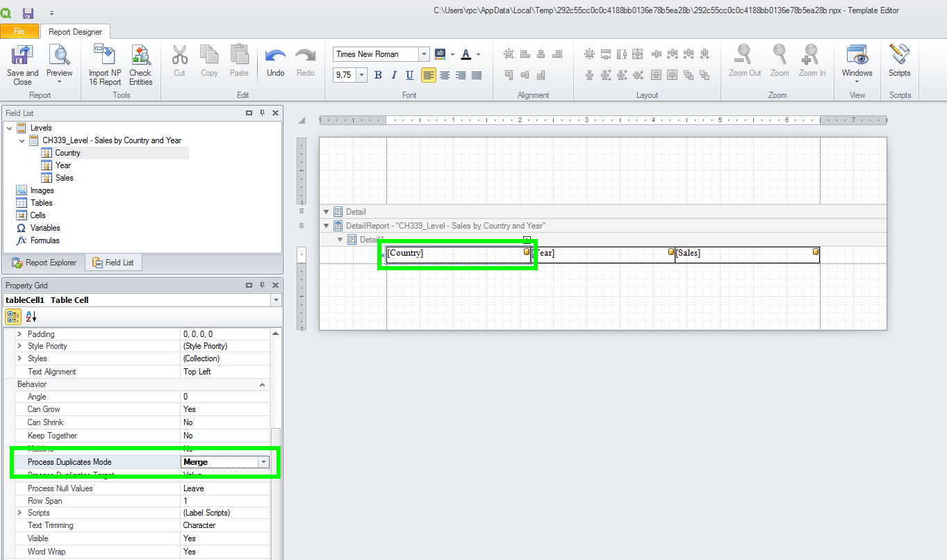Open the font name dropdown
Image resolution: width=947 pixels, height=560 pixels.
424,54
